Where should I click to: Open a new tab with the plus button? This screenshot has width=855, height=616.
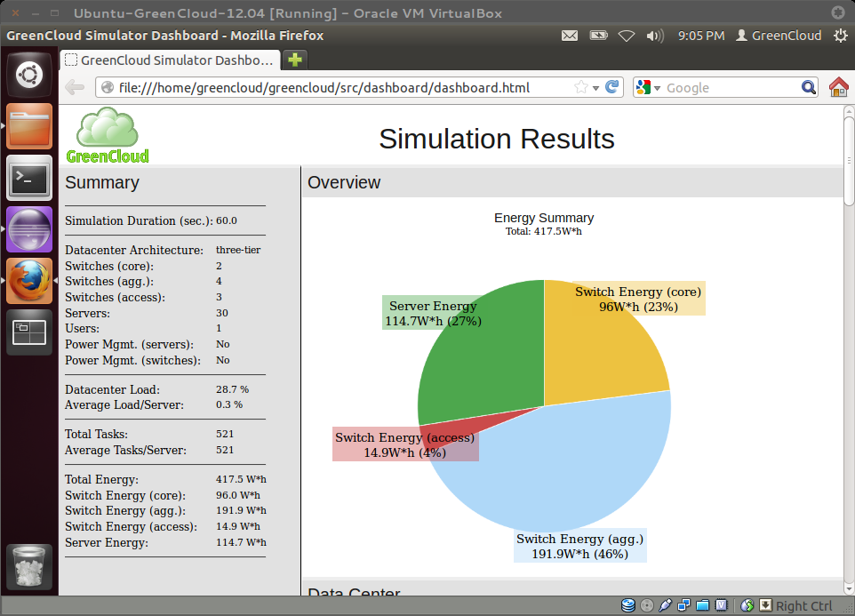[x=294, y=60]
